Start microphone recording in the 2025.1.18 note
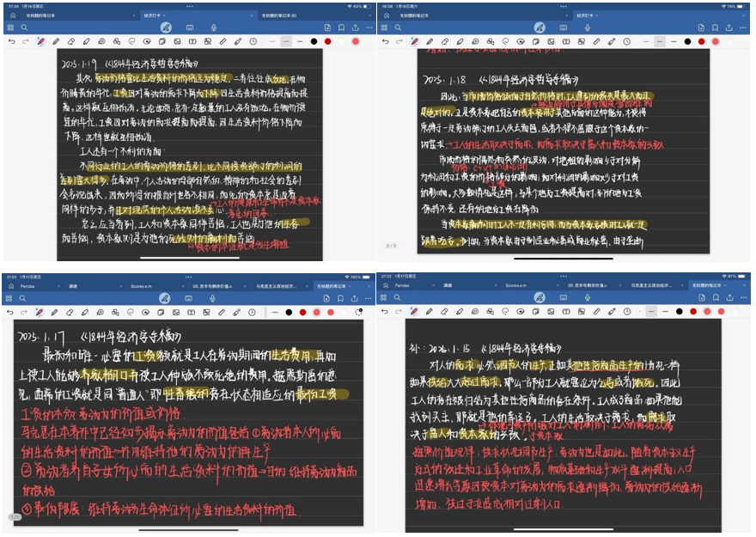Screen dimensions: 756x537 pos(587,27)
